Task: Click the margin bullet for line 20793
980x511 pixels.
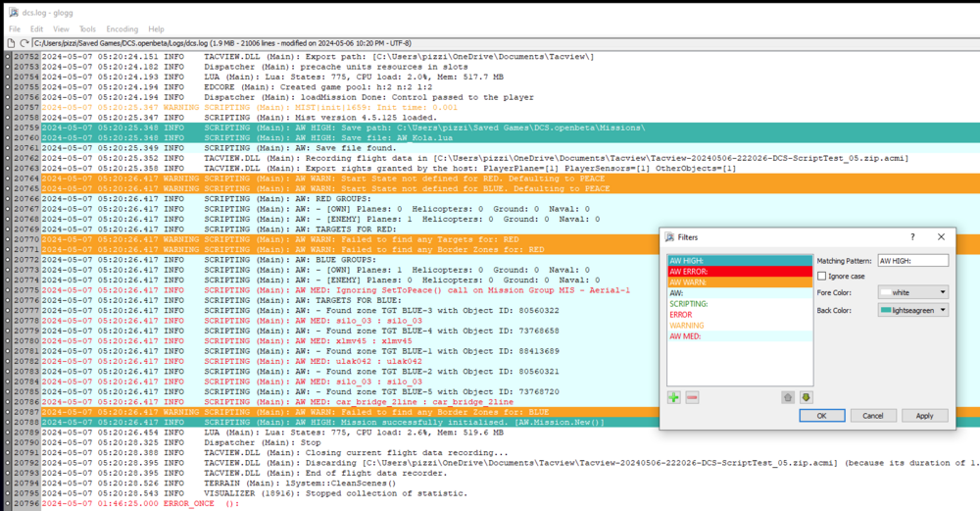Action: pos(8,474)
